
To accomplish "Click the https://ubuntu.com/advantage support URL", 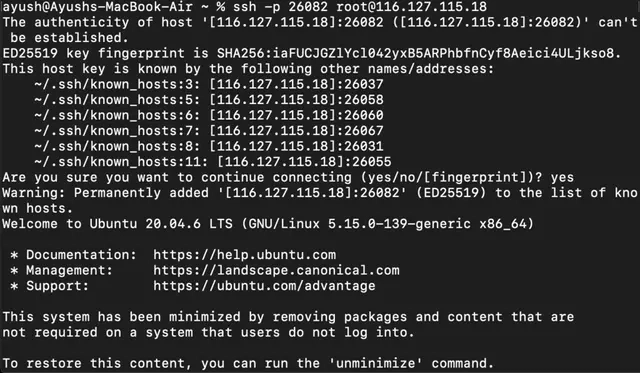I will tap(264, 286).
